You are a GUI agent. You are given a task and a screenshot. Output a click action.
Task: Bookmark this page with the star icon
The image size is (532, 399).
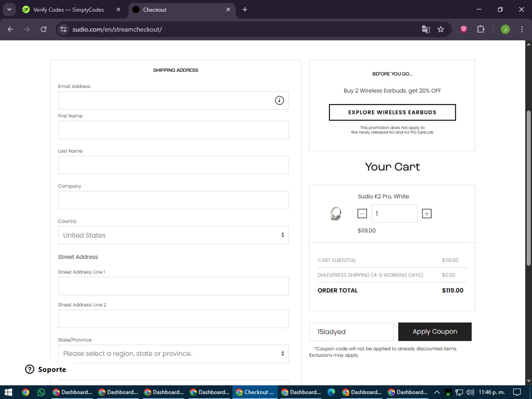click(x=441, y=29)
